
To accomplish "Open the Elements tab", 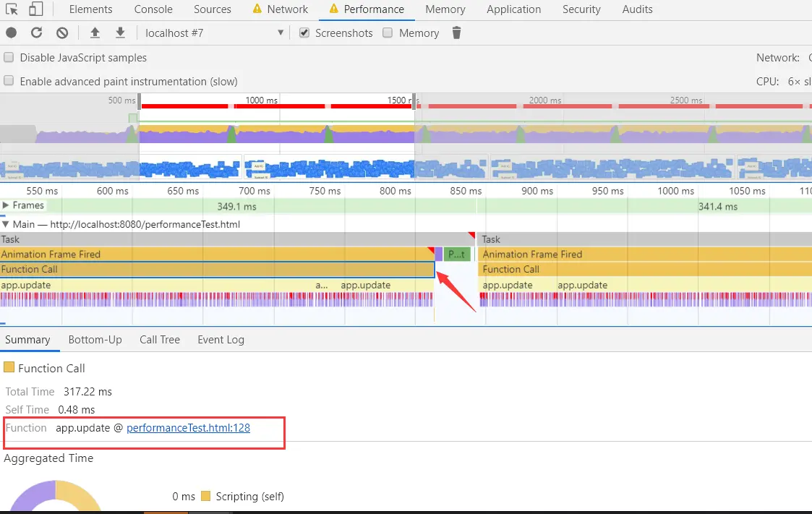I will (90, 9).
